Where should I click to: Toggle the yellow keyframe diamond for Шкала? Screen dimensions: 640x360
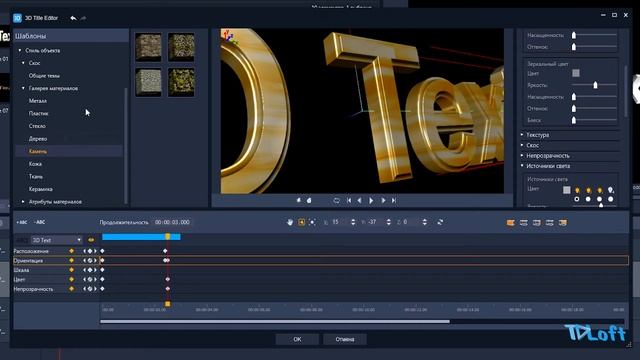pos(71,270)
